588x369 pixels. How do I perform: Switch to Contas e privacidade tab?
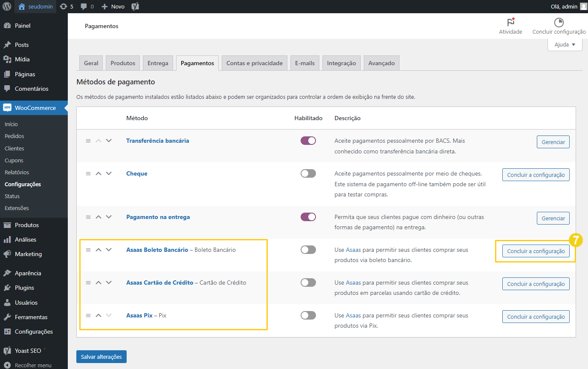pos(255,63)
